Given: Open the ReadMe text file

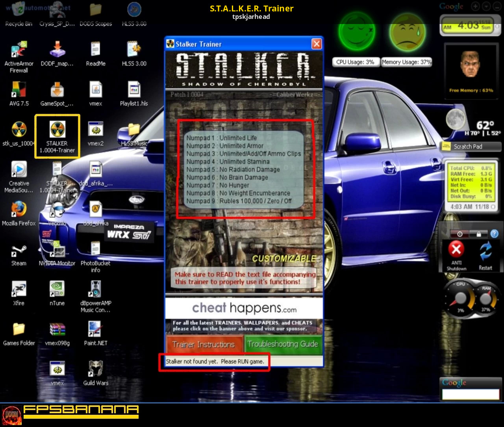Looking at the screenshot, I should [96, 54].
